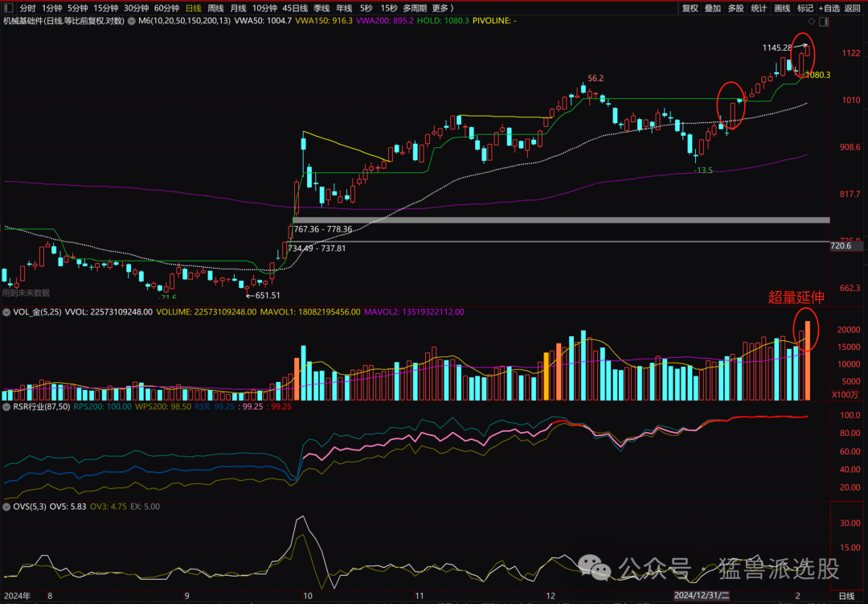Toggle the left sidebar panel icon
Image resolution: width=868 pixels, height=604 pixels.
pyautogui.click(x=8, y=8)
